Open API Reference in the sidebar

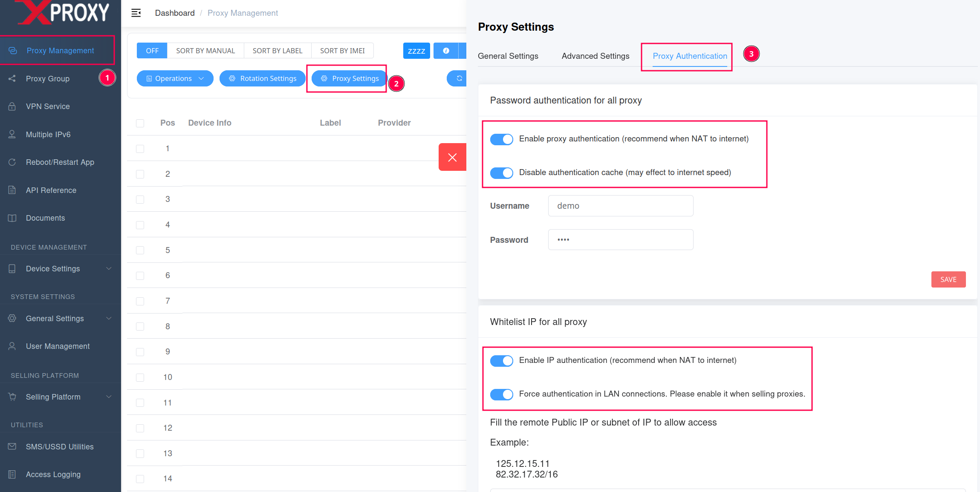[x=51, y=190]
